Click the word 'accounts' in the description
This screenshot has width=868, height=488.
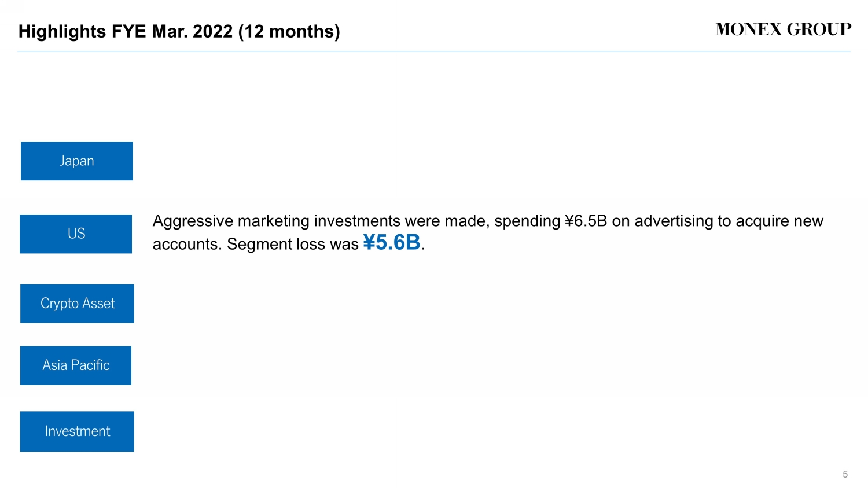(186, 245)
